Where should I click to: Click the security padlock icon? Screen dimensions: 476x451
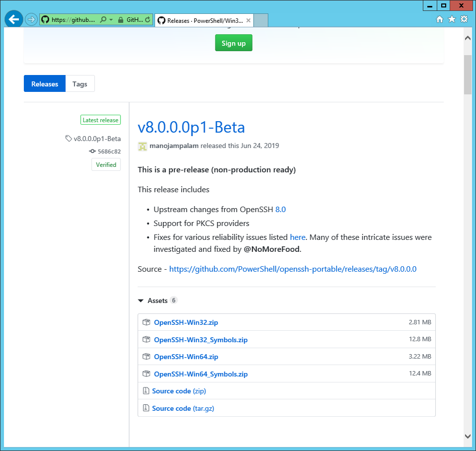click(x=121, y=20)
